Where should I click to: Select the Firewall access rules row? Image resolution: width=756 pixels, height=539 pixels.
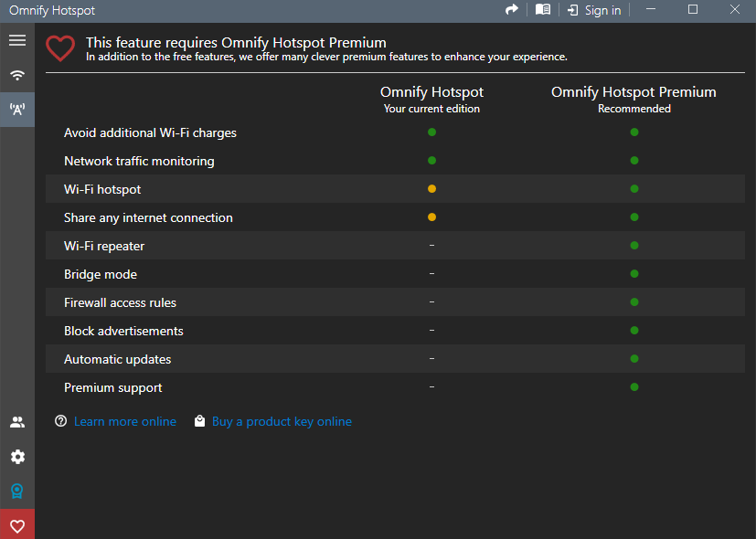click(x=395, y=302)
